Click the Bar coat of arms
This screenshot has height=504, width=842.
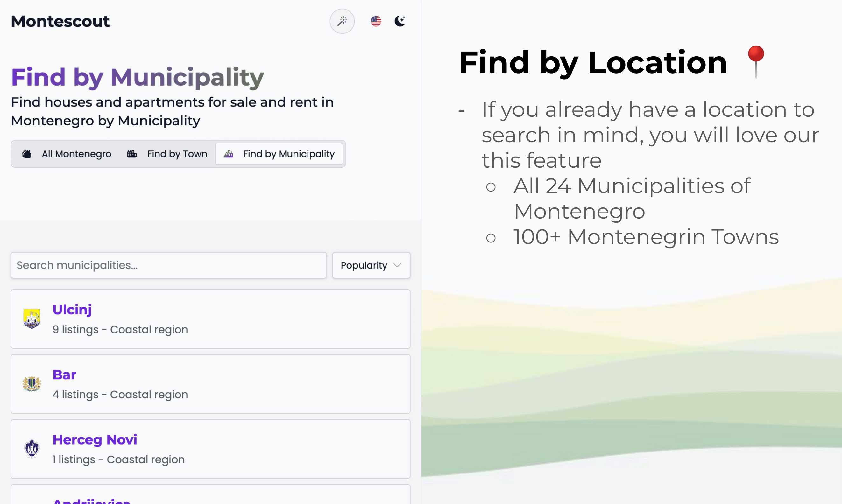coord(32,384)
